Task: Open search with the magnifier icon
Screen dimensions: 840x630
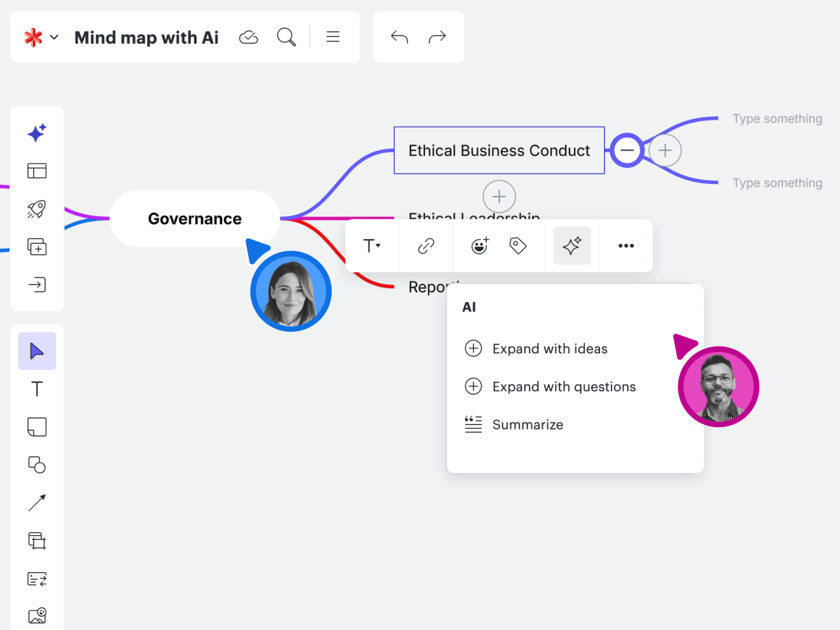Action: [286, 37]
